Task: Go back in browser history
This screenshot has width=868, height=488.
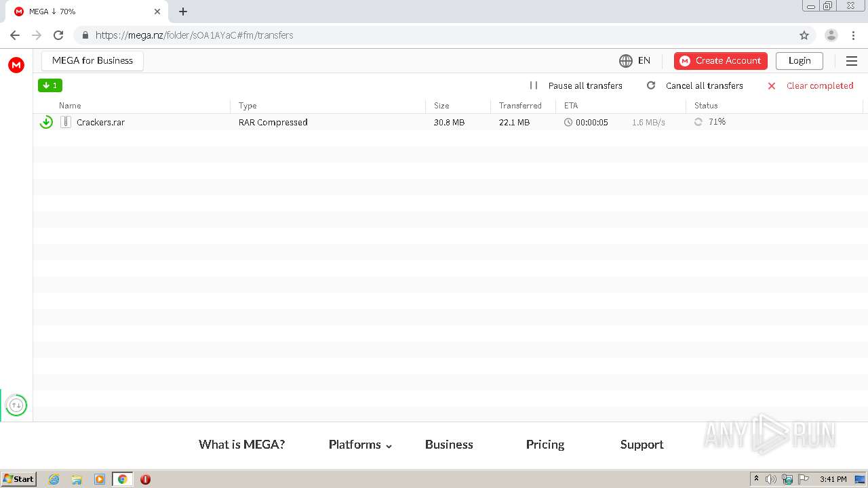Action: [x=15, y=35]
